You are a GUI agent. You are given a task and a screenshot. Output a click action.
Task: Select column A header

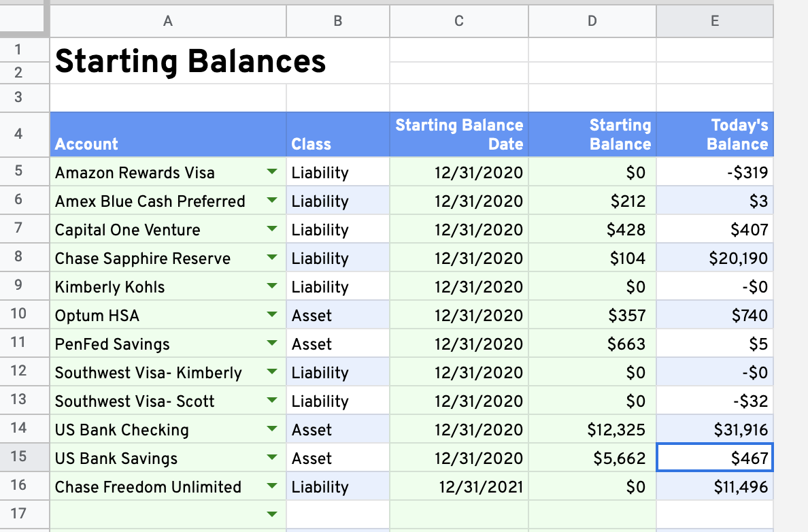coord(168,21)
